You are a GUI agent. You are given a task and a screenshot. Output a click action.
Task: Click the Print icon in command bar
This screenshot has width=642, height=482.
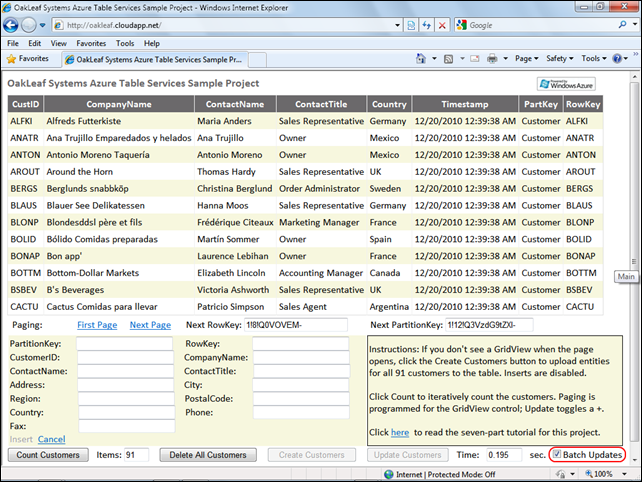point(491,59)
